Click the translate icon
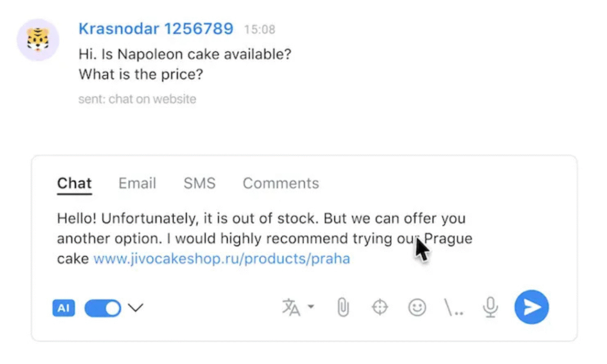 [x=290, y=307]
